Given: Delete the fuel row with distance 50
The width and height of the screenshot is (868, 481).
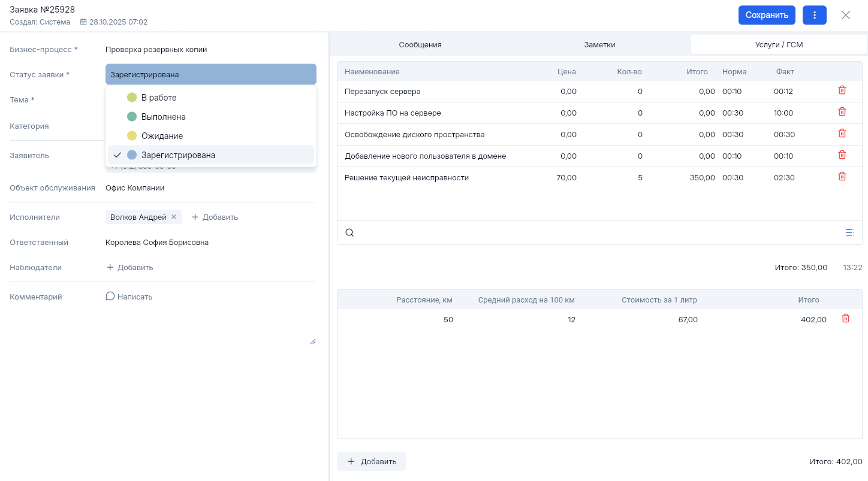Looking at the screenshot, I should [845, 319].
